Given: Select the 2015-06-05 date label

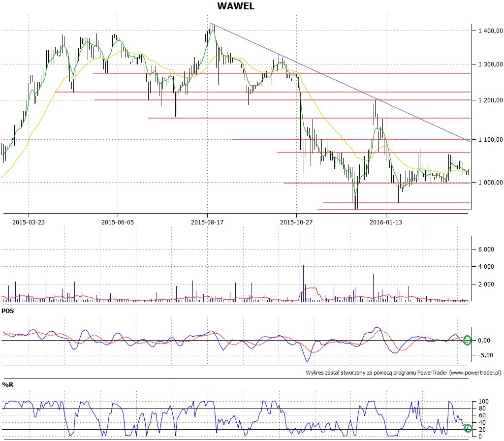Looking at the screenshot, I should 118,222.
